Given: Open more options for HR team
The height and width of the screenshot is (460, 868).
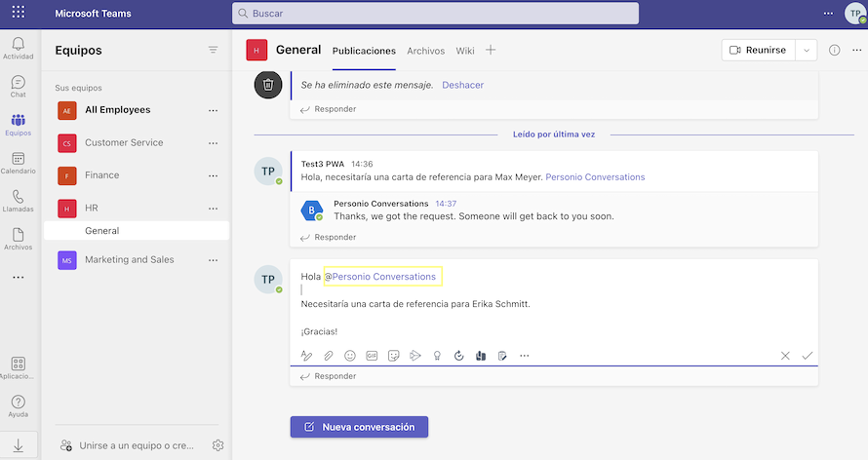Looking at the screenshot, I should pos(214,209).
